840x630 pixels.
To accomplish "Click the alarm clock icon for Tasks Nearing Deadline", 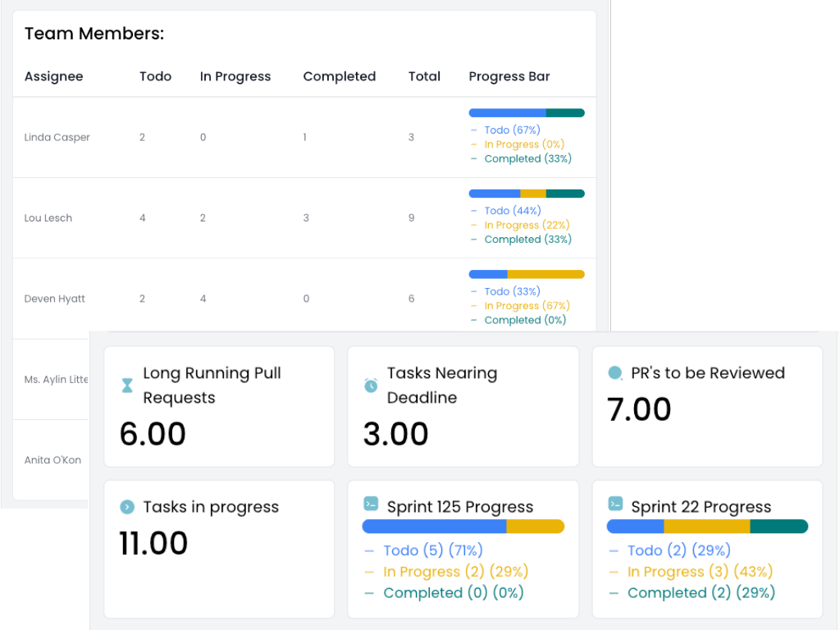I will click(x=371, y=385).
